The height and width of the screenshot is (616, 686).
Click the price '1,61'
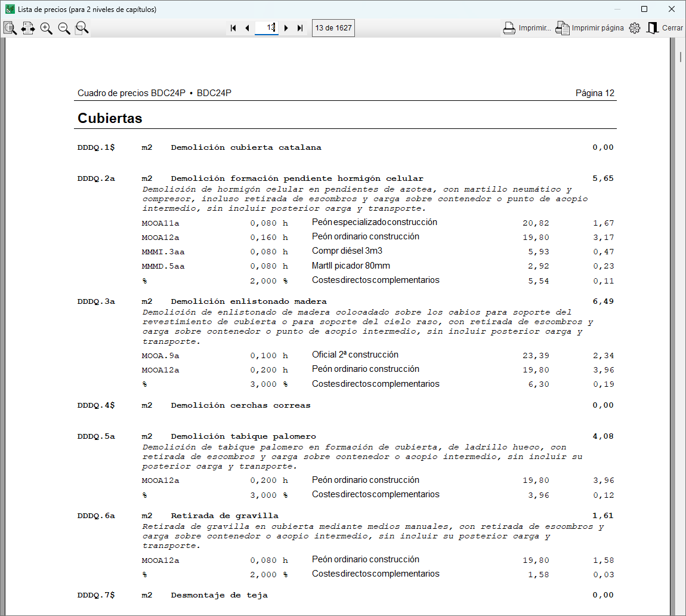coord(603,516)
